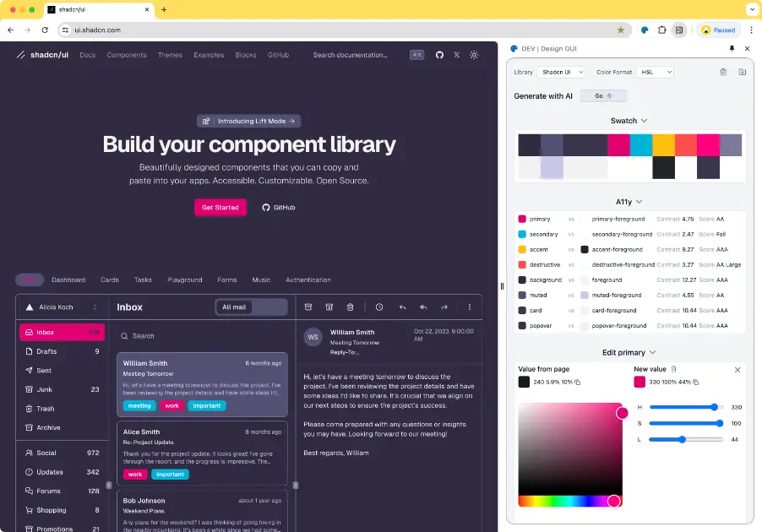Reply all to the meeting email

pos(423,307)
